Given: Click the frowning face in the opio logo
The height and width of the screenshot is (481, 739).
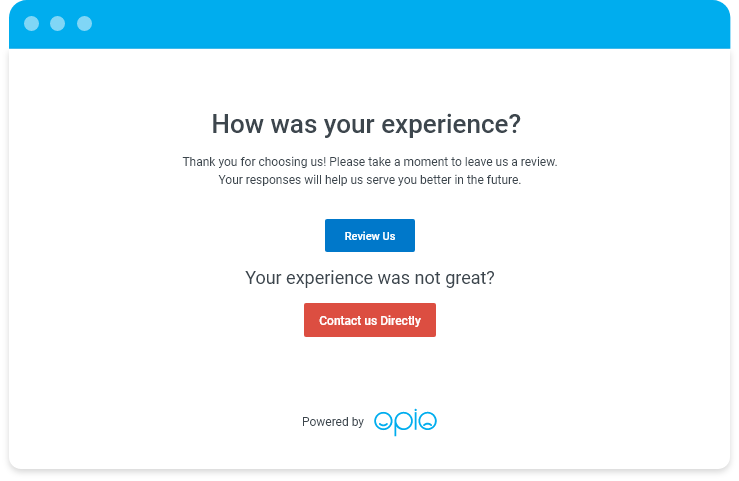Looking at the screenshot, I should [x=427, y=422].
